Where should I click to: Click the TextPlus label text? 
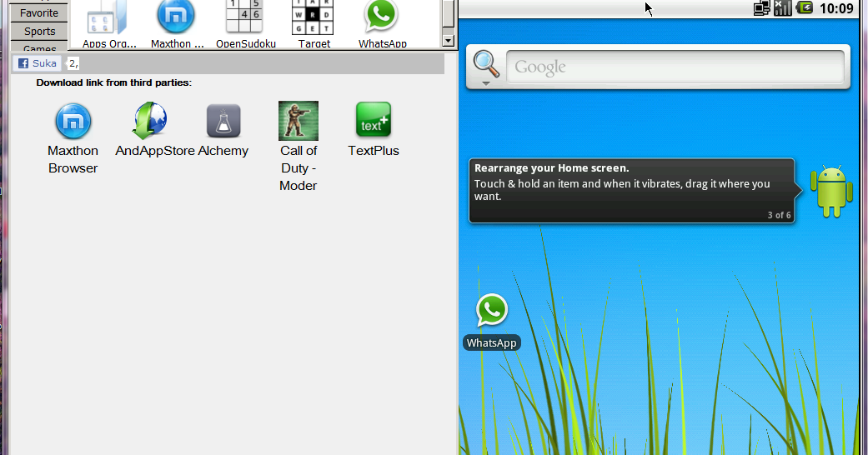374,151
